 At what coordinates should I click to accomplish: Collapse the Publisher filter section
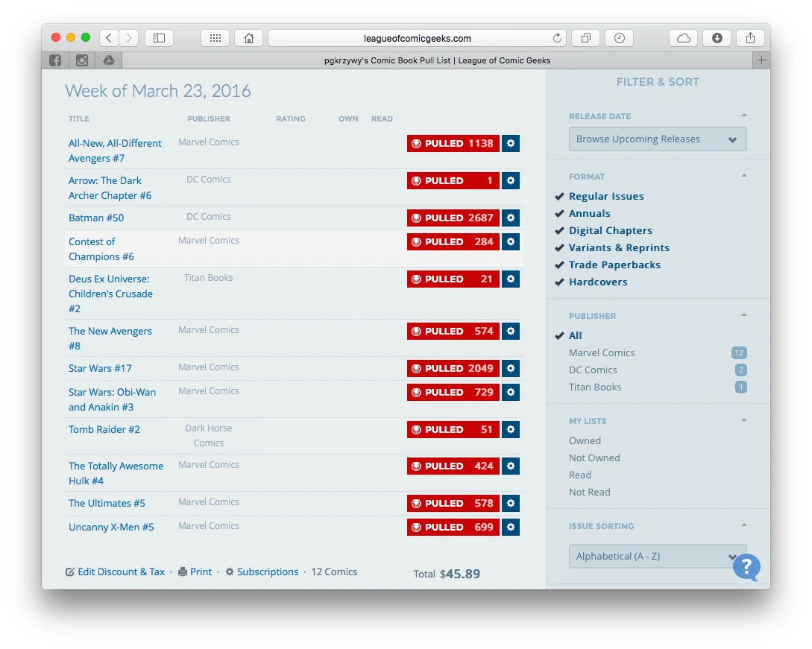743,315
